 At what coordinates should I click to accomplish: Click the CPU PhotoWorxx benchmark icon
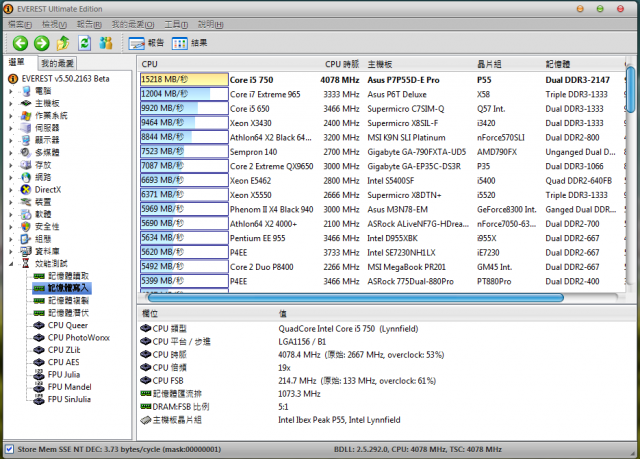point(39,337)
